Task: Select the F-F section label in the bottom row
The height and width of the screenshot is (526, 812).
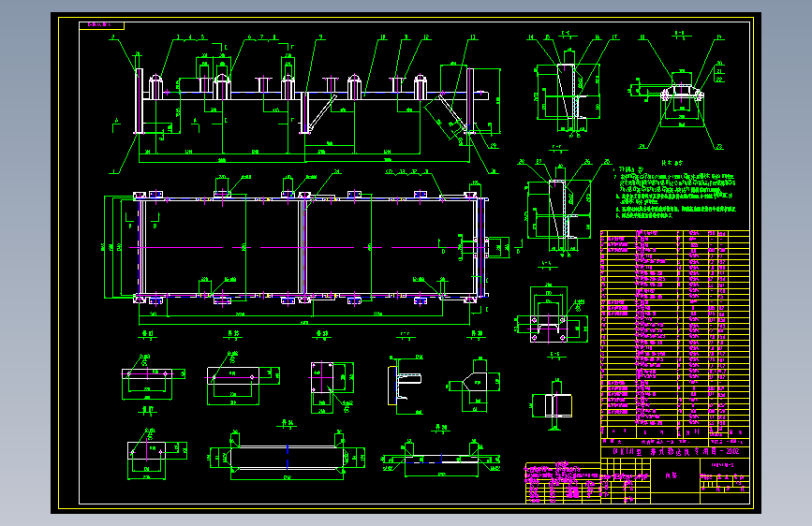Action: [x=406, y=334]
